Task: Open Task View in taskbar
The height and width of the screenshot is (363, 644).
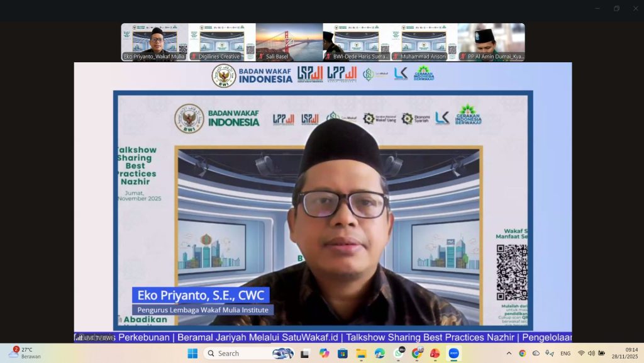Action: pyautogui.click(x=305, y=354)
